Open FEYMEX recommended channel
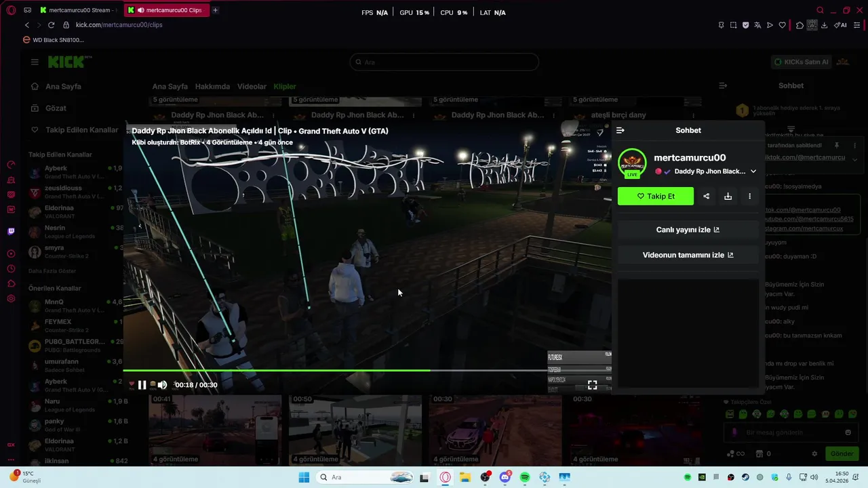Screen dimensions: 868x488 [75, 325]
